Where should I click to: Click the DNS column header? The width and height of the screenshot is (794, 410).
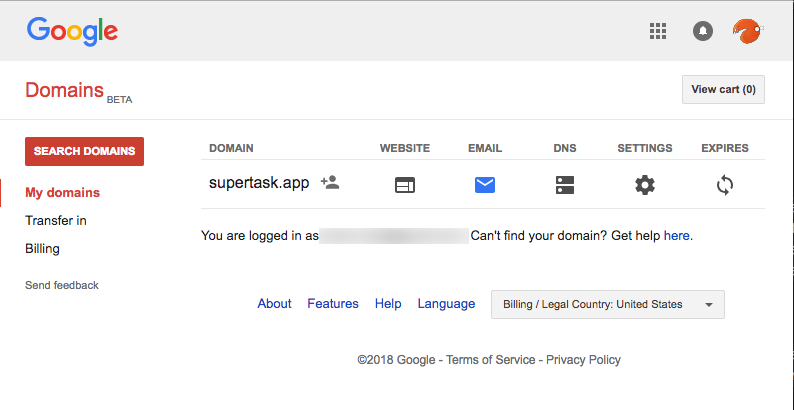tap(565, 148)
